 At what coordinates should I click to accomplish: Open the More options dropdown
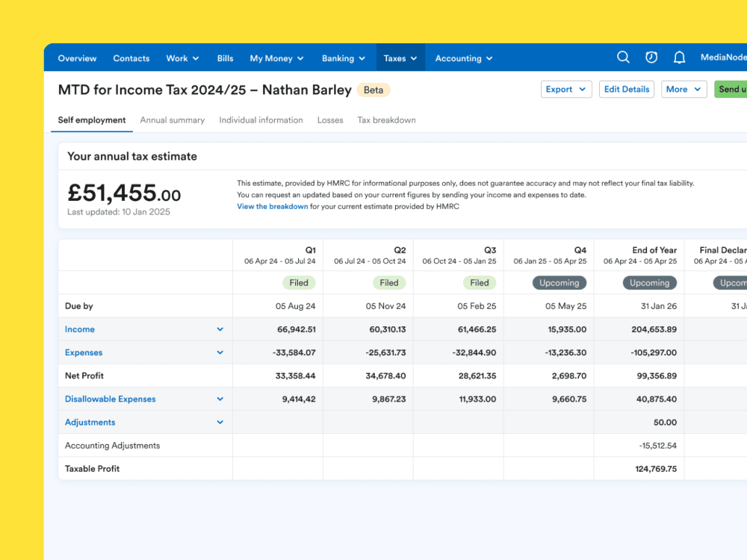click(x=684, y=88)
